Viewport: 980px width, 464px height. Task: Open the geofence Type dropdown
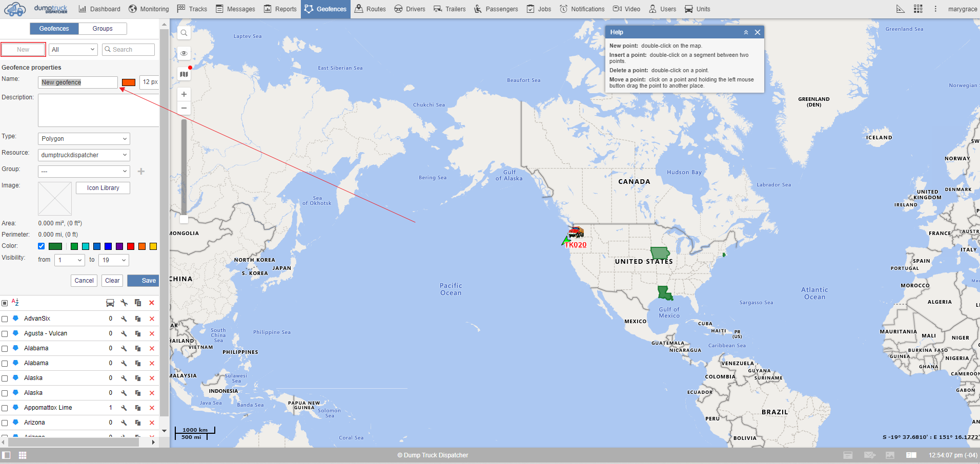[84, 138]
